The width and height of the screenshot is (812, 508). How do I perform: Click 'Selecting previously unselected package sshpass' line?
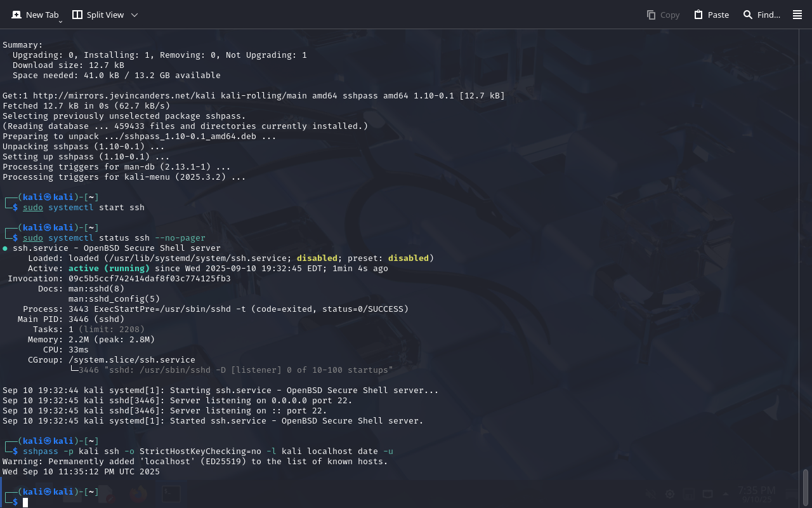coord(124,116)
